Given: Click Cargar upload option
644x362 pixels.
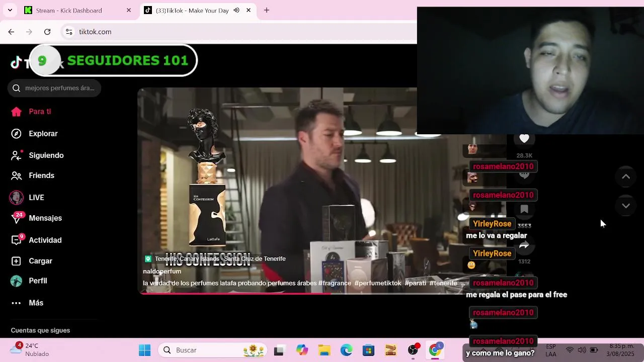Looking at the screenshot, I should [x=32, y=261].
